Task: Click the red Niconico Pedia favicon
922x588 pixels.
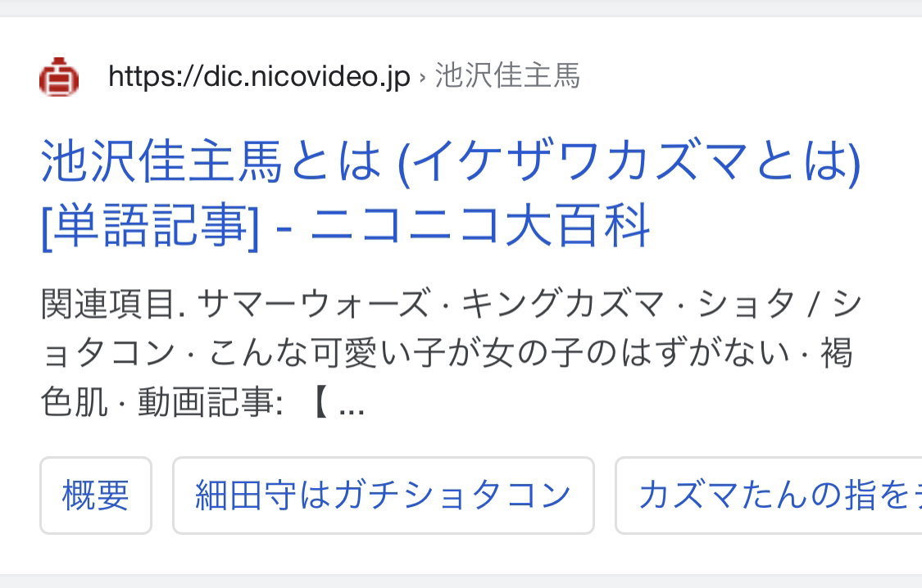Action: (x=59, y=76)
